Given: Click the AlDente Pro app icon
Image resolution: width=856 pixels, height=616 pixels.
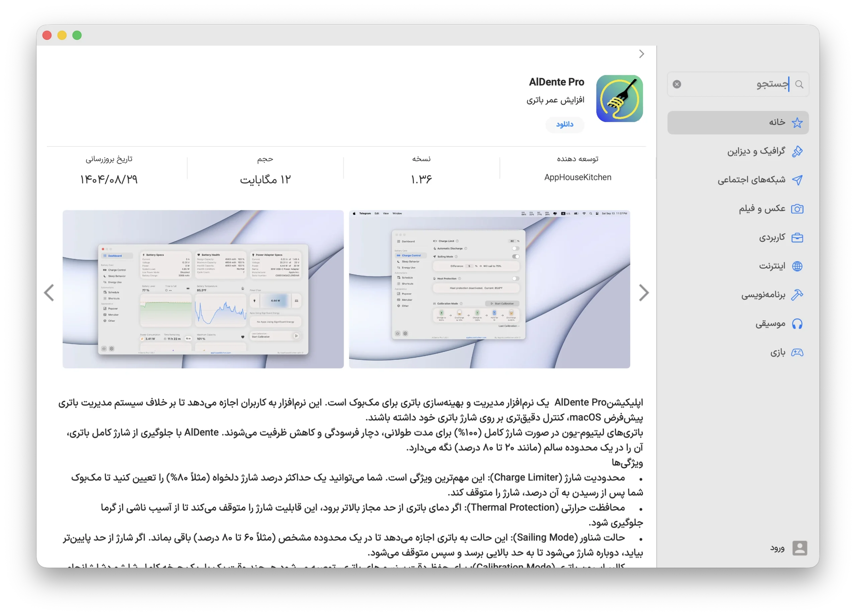Looking at the screenshot, I should click(619, 98).
